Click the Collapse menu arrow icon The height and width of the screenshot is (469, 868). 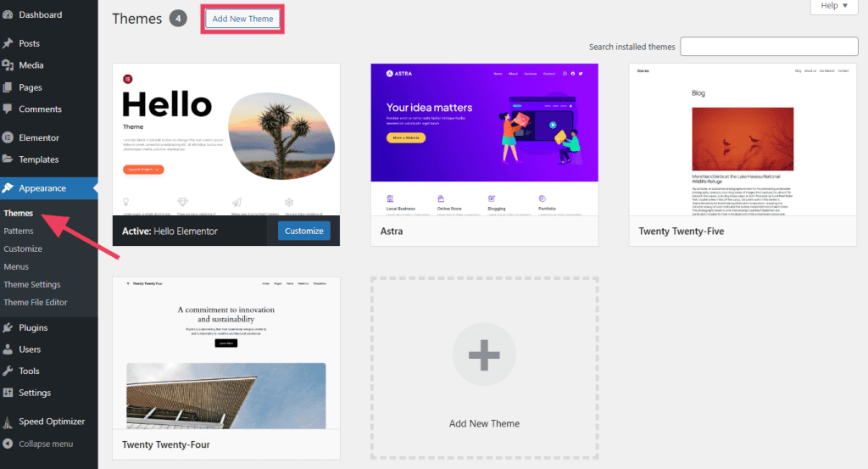coord(8,444)
